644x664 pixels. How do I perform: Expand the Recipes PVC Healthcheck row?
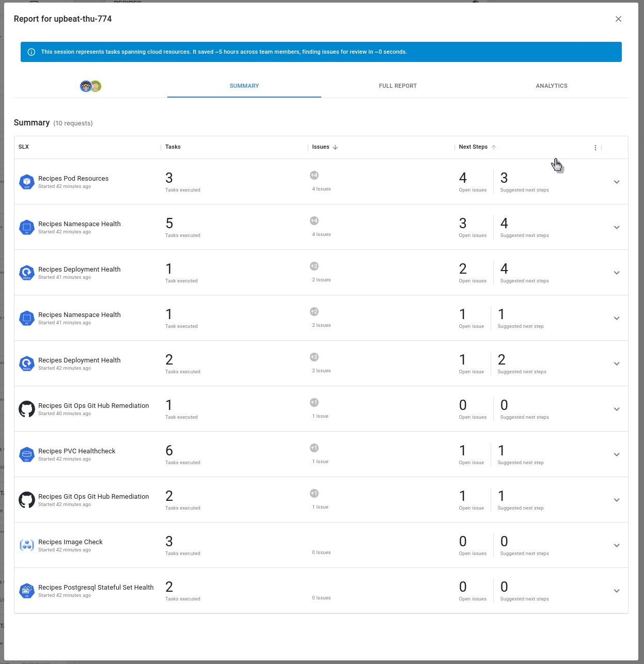[616, 454]
